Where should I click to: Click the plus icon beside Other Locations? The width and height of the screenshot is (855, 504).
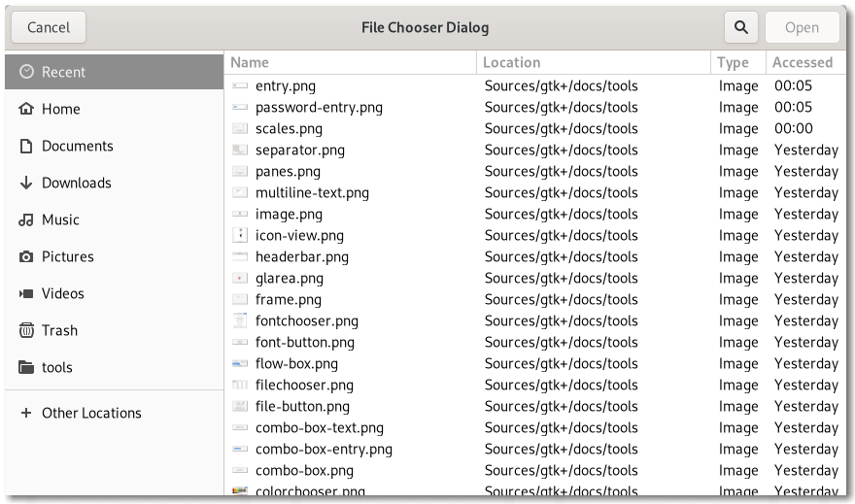tap(26, 413)
